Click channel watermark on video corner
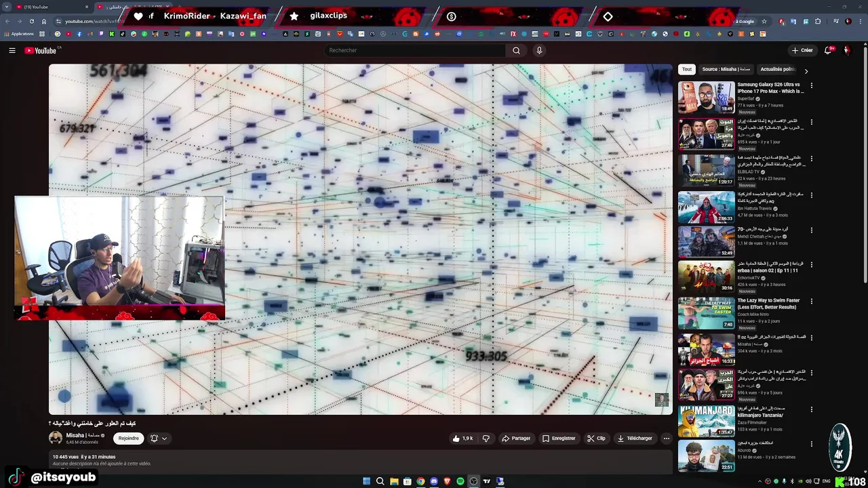This screenshot has width=868, height=488. tap(661, 399)
